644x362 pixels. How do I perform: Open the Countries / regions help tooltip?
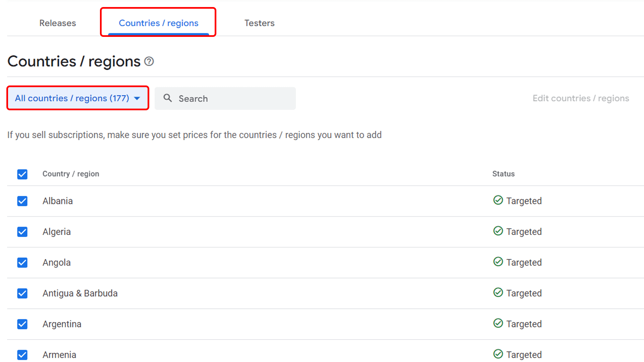click(x=149, y=61)
